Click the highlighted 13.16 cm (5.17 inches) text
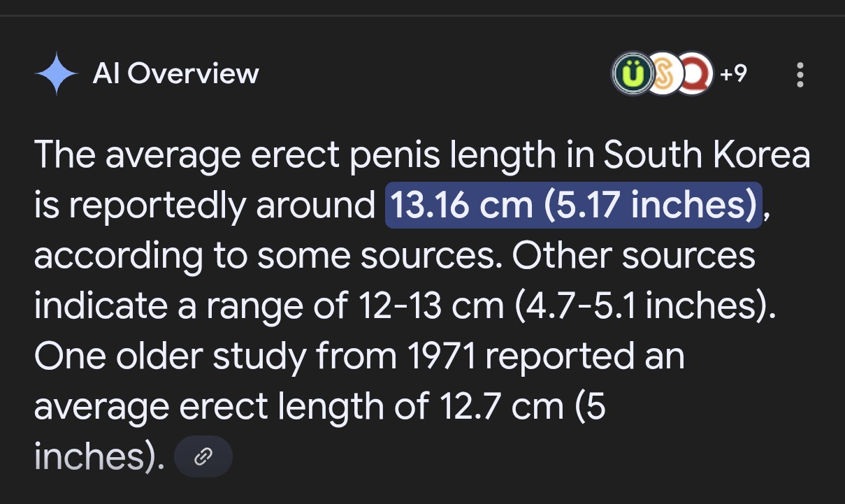Viewport: 845px width, 504px height. click(573, 205)
